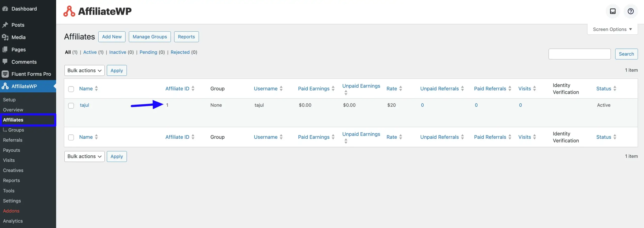The image size is (644, 228).
Task: Open Referrals in the AffiliateWP submenu
Action: (x=13, y=140)
